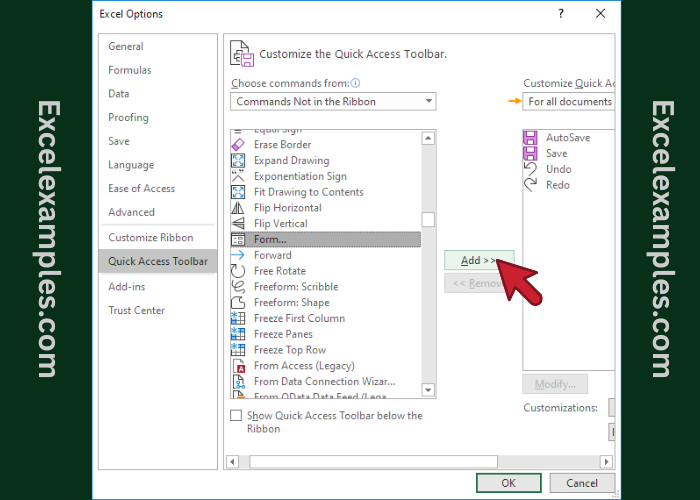Viewport: 700px width, 500px height.
Task: Click the Erase Border eraser icon
Action: (x=238, y=145)
